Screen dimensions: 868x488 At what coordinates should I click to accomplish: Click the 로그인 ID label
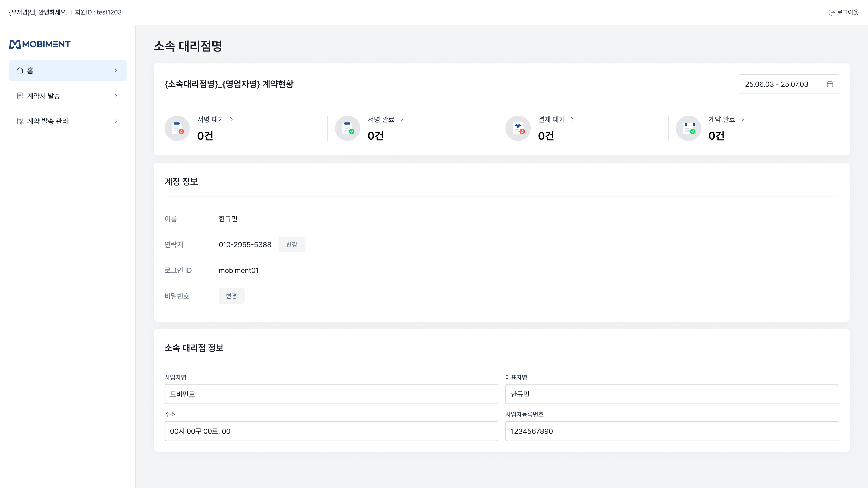[x=178, y=270]
